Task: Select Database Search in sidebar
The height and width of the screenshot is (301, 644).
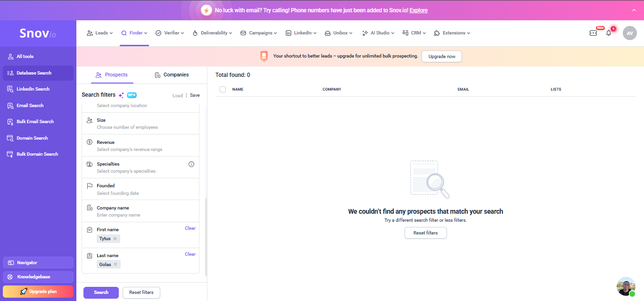Action: coord(38,73)
